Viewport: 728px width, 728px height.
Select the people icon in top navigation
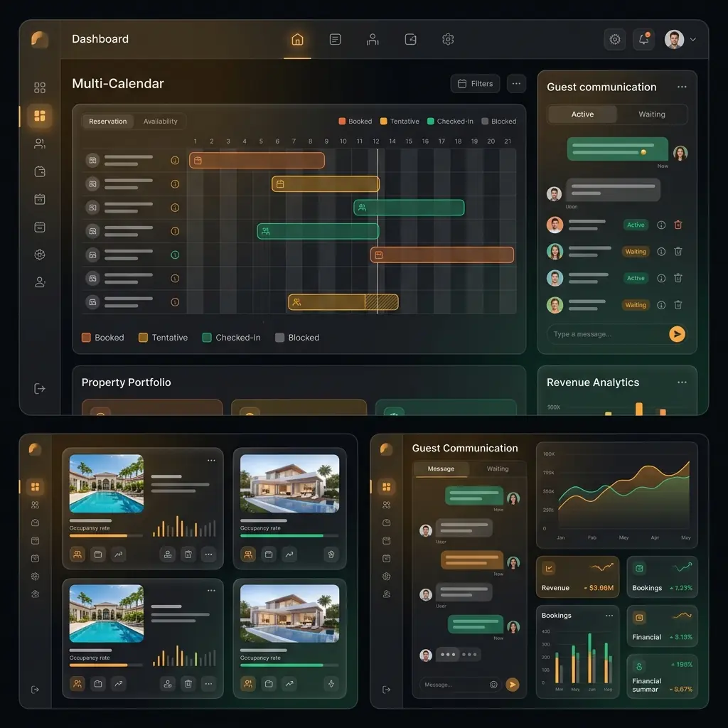click(x=373, y=40)
